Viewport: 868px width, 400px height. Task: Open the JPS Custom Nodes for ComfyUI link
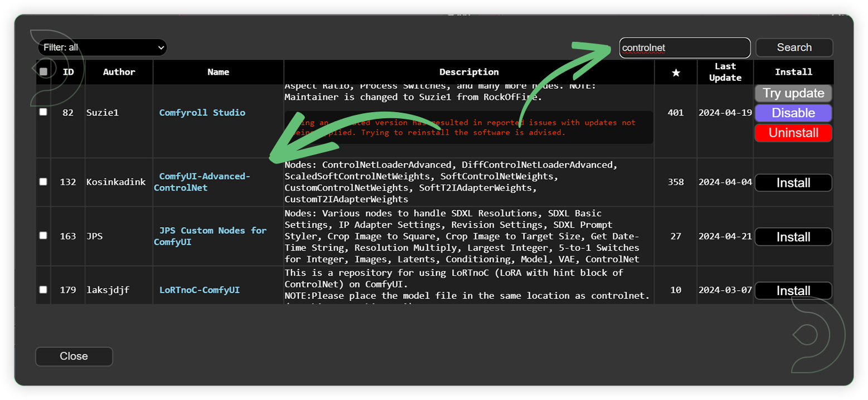210,236
